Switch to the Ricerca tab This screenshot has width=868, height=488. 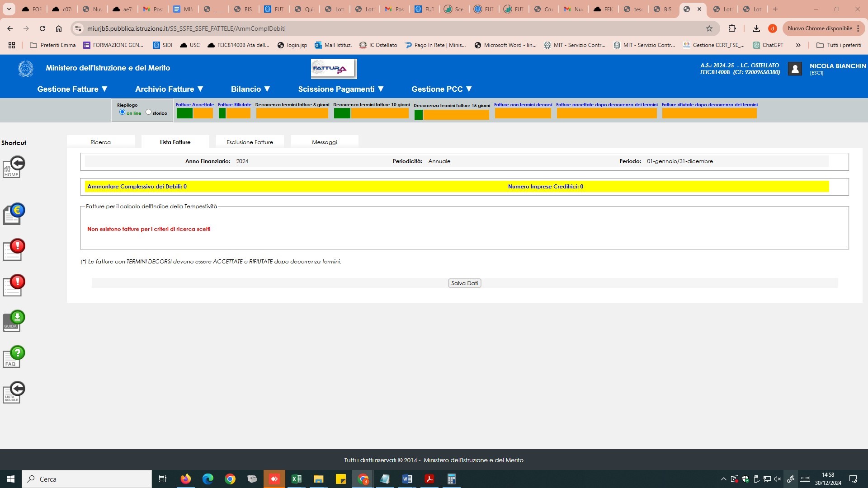[100, 142]
